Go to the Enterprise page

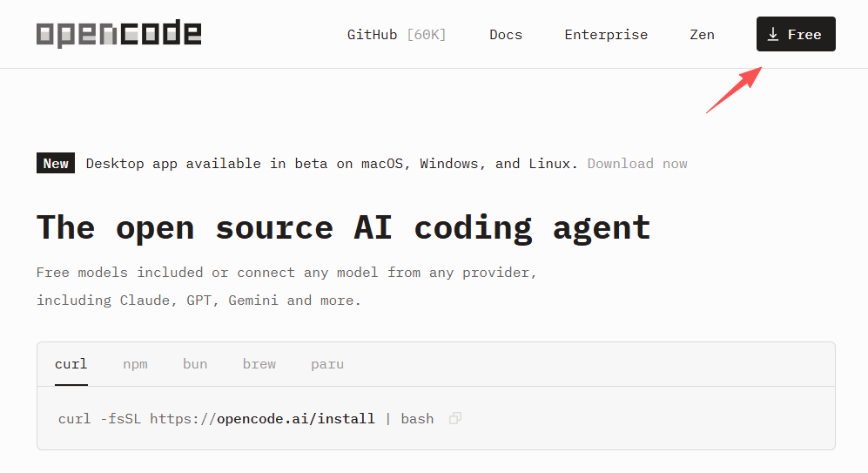606,35
